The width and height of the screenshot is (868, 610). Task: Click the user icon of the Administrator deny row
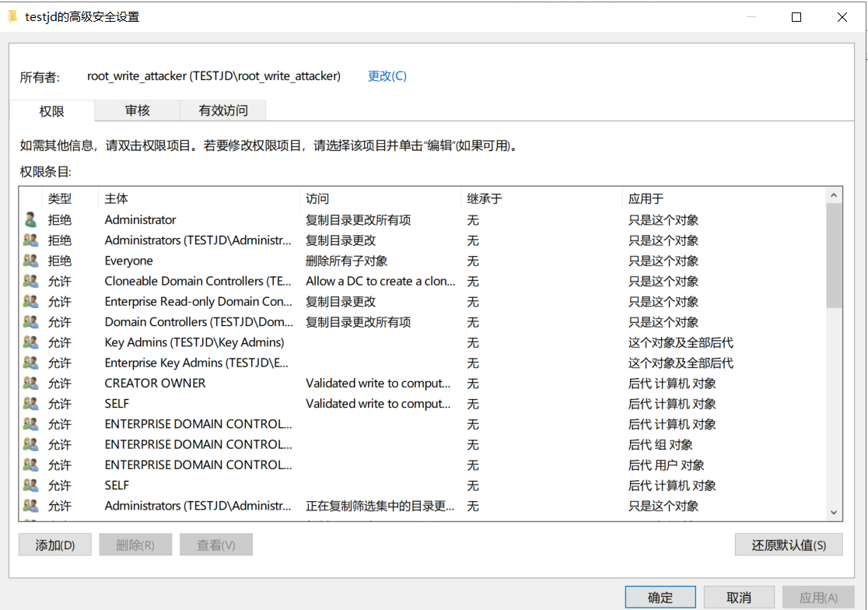(30, 219)
